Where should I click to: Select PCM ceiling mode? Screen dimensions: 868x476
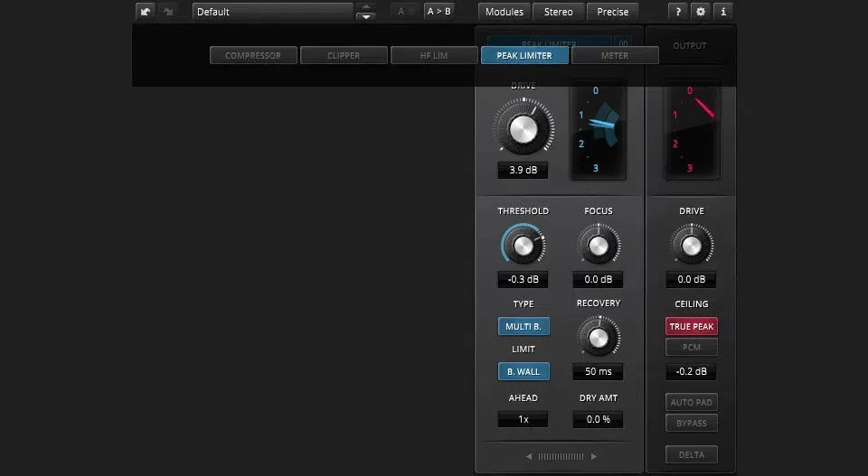(692, 347)
